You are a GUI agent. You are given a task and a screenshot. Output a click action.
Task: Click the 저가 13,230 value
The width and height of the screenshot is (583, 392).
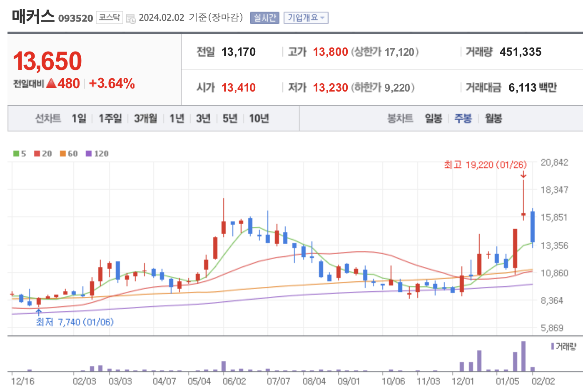(331, 88)
